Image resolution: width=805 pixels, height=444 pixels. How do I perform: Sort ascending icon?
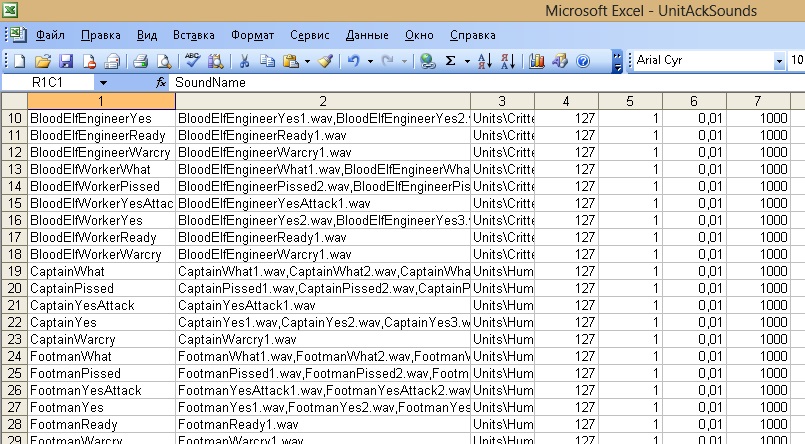click(485, 61)
